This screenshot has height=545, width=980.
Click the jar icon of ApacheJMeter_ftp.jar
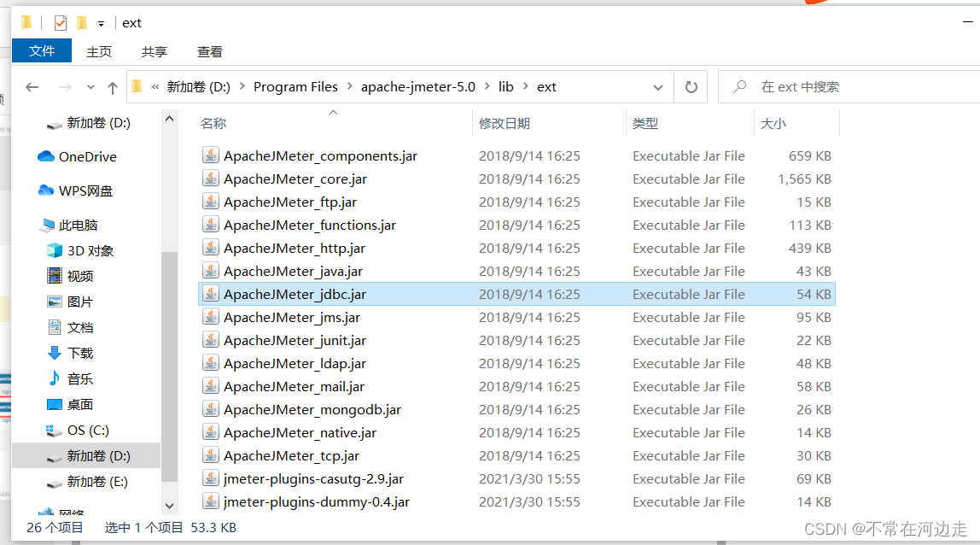tap(211, 202)
